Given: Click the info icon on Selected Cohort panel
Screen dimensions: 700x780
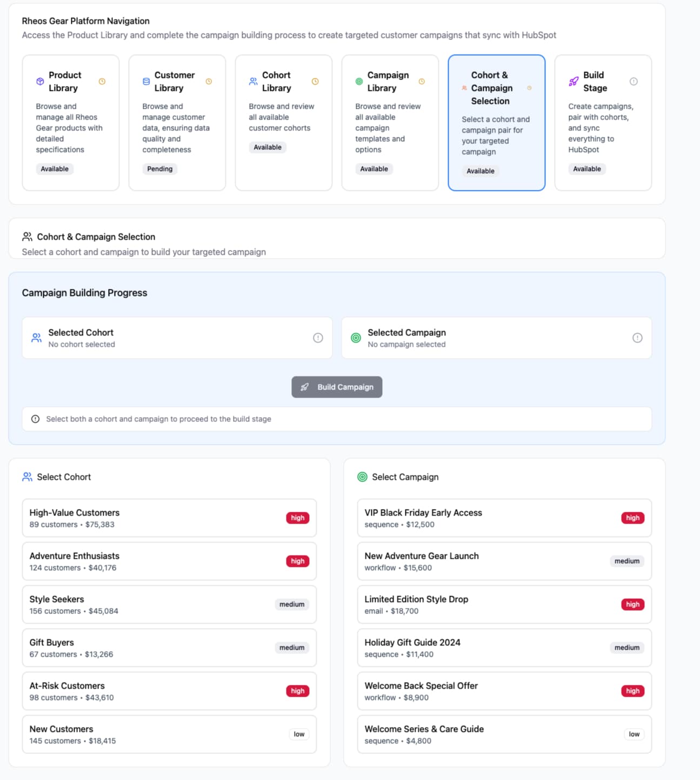Looking at the screenshot, I should (x=318, y=338).
